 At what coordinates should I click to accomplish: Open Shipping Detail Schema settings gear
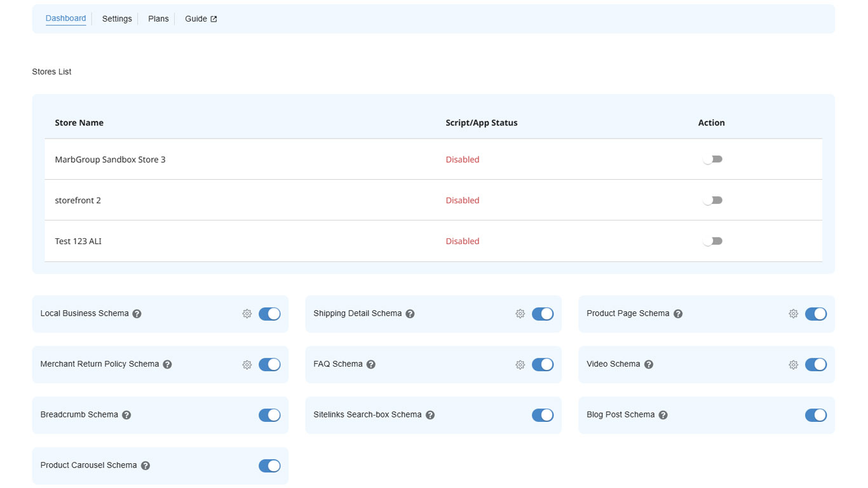[x=520, y=314]
